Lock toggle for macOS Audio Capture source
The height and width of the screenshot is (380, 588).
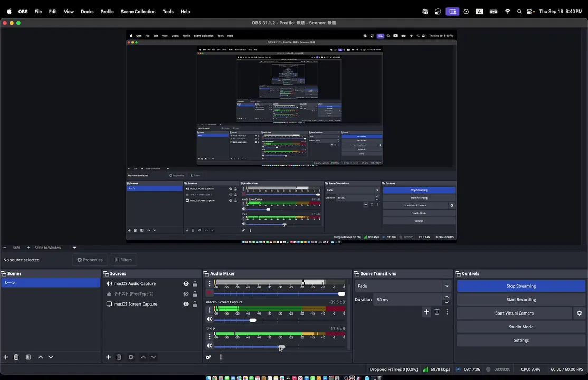tap(195, 283)
